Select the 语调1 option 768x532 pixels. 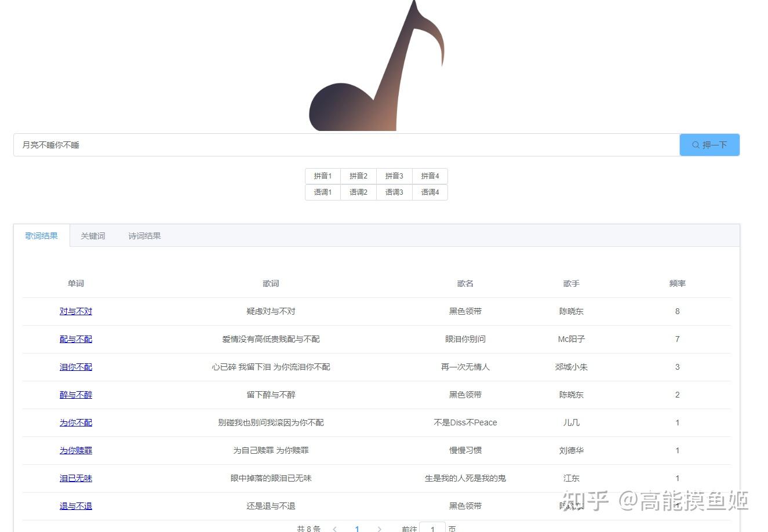[323, 192]
